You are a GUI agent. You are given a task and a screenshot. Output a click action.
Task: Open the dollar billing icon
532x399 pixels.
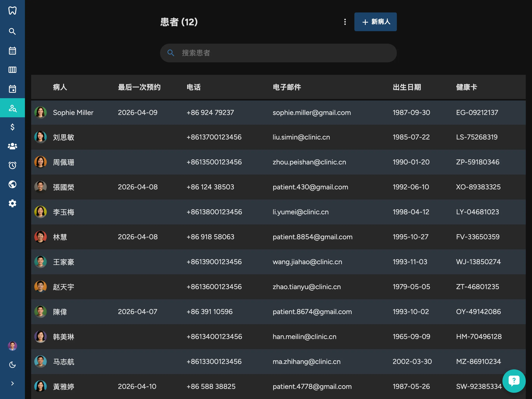tap(12, 127)
